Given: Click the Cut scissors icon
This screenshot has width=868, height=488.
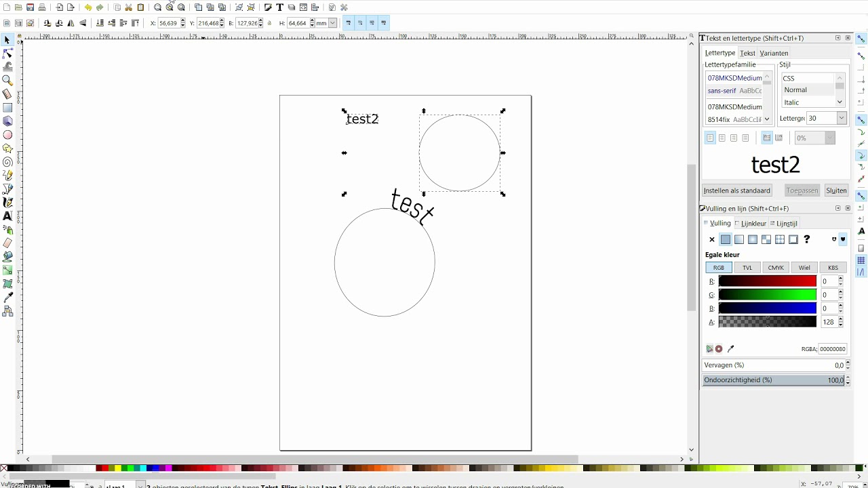Looking at the screenshot, I should (x=129, y=7).
